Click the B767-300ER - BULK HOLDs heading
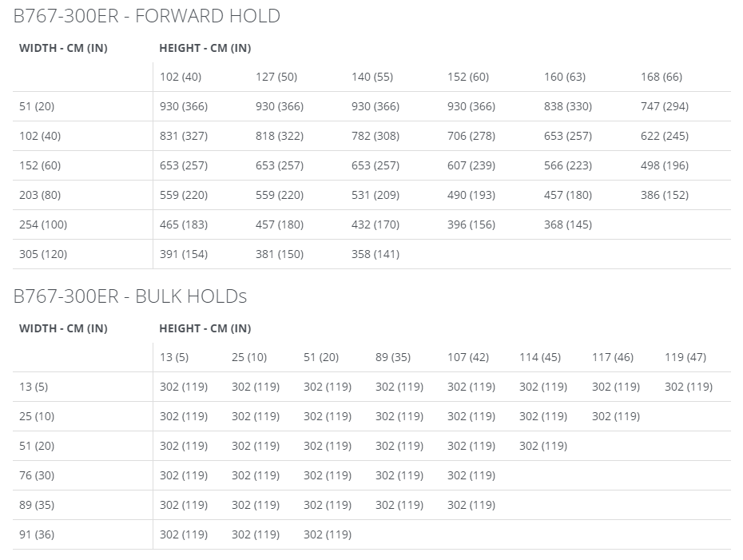The height and width of the screenshot is (560, 743). 130,296
